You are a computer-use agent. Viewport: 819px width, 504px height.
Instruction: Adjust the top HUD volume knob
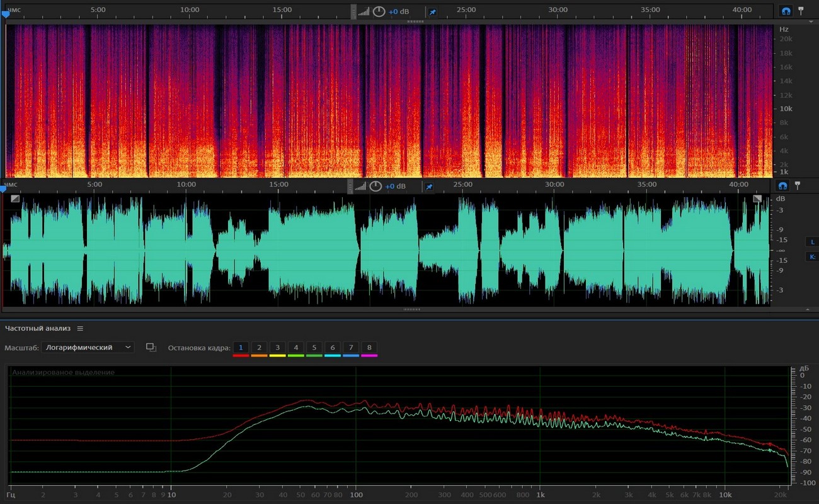click(379, 11)
